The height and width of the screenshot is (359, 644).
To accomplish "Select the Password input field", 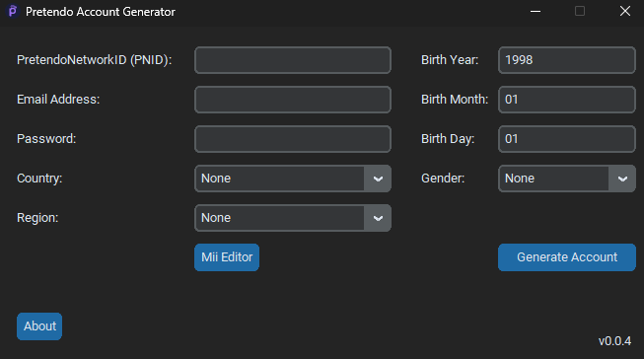I will tap(293, 139).
